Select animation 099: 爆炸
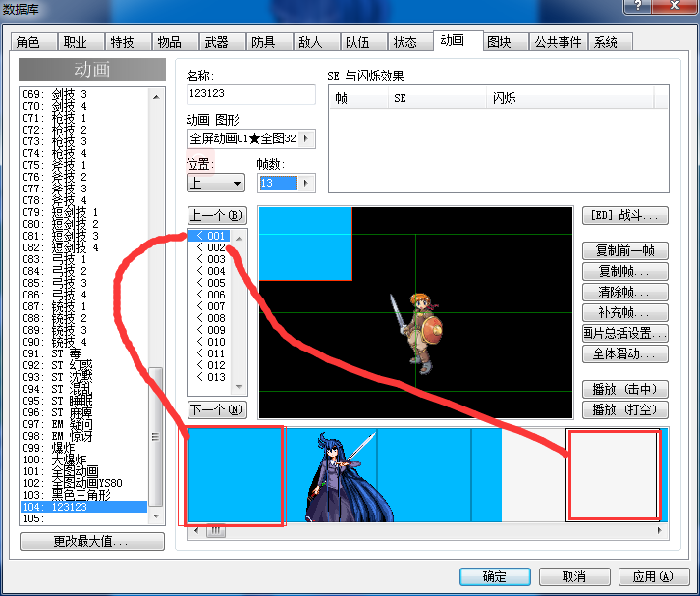 pos(83,448)
